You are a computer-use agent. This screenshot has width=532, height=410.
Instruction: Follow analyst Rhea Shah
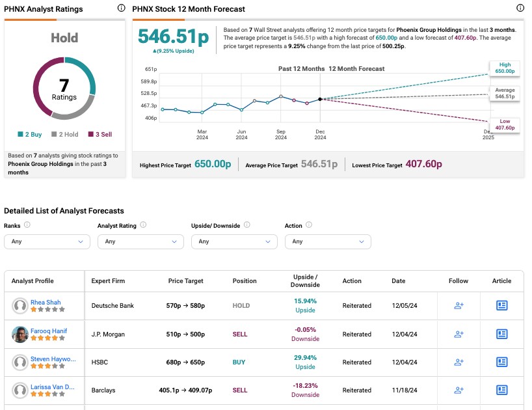459,305
